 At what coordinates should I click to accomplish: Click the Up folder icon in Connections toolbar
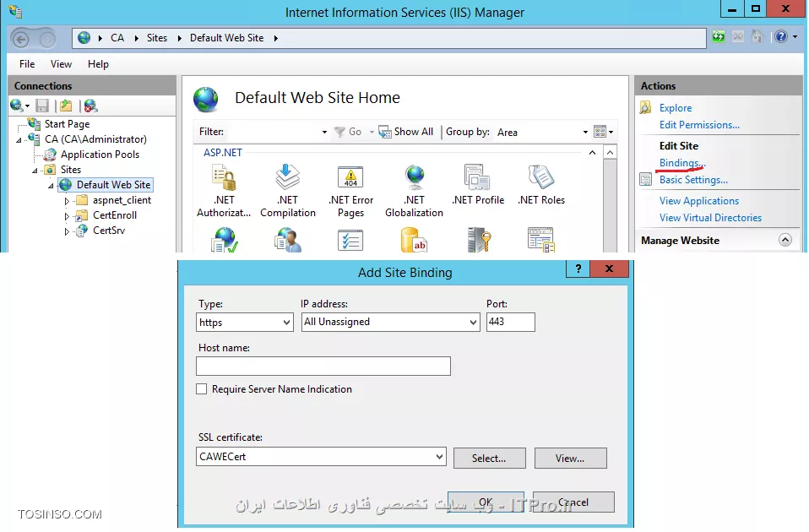(x=66, y=106)
